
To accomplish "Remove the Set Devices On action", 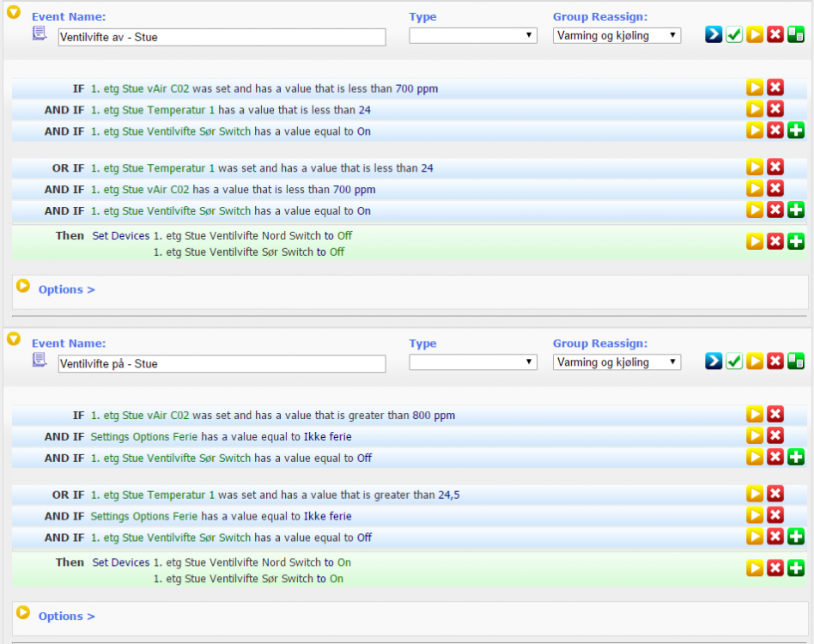I will pyautogui.click(x=775, y=568).
